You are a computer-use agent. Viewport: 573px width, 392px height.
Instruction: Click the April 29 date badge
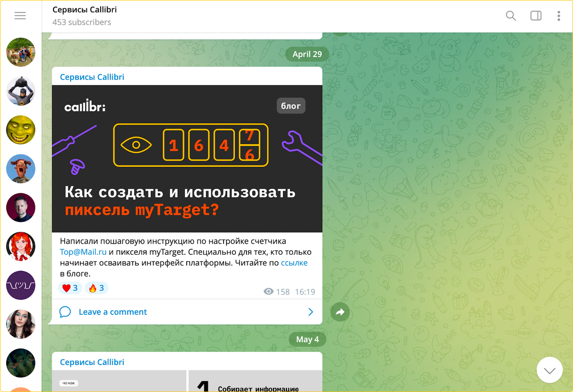coord(307,54)
